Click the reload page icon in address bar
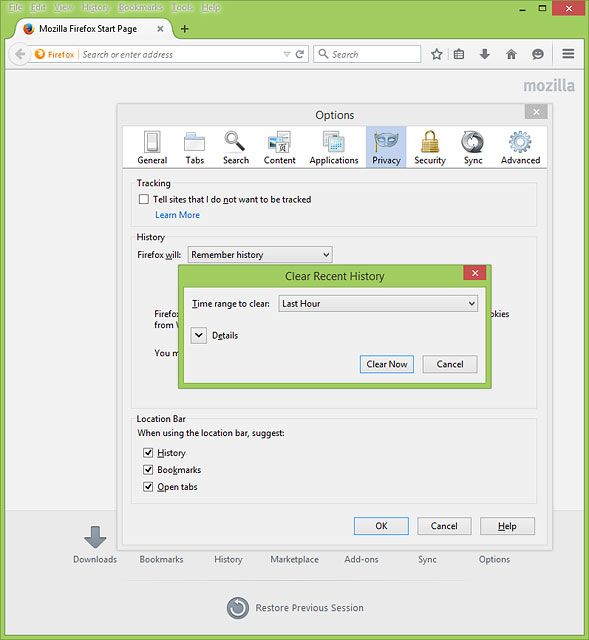Screen dimensions: 589x640 [300, 54]
